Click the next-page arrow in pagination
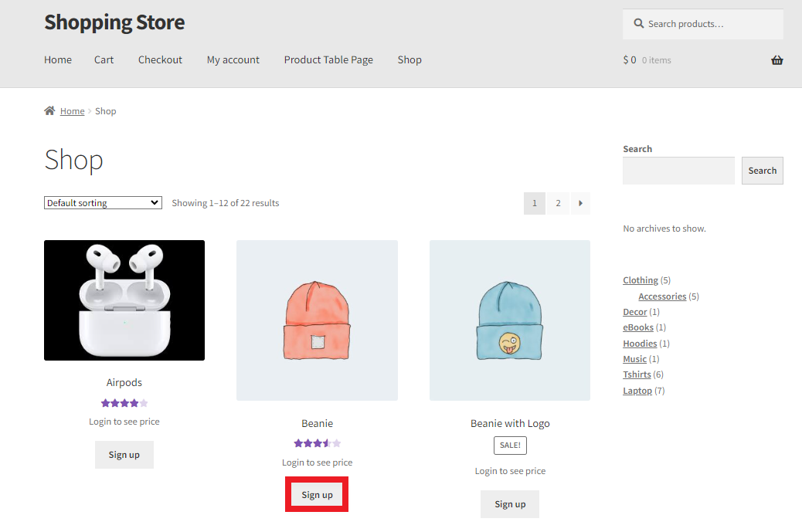 [581, 203]
